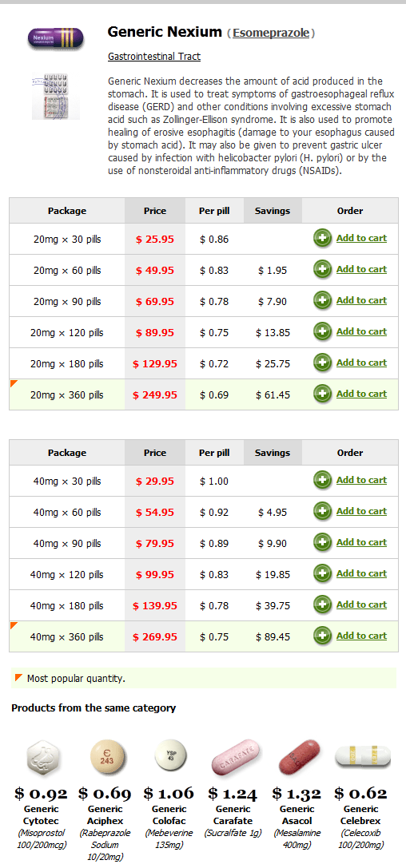Open Generic Celebrex product name
Image resolution: width=406 pixels, height=868 pixels.
(361, 814)
